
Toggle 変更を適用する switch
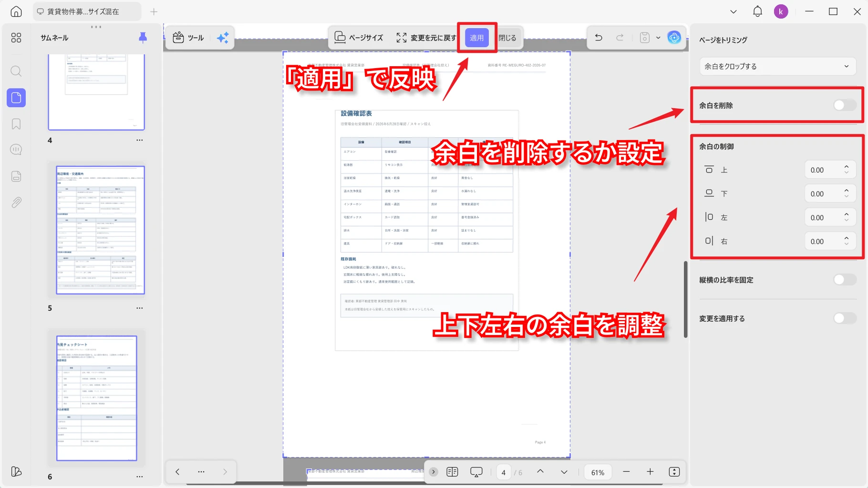coord(845,318)
